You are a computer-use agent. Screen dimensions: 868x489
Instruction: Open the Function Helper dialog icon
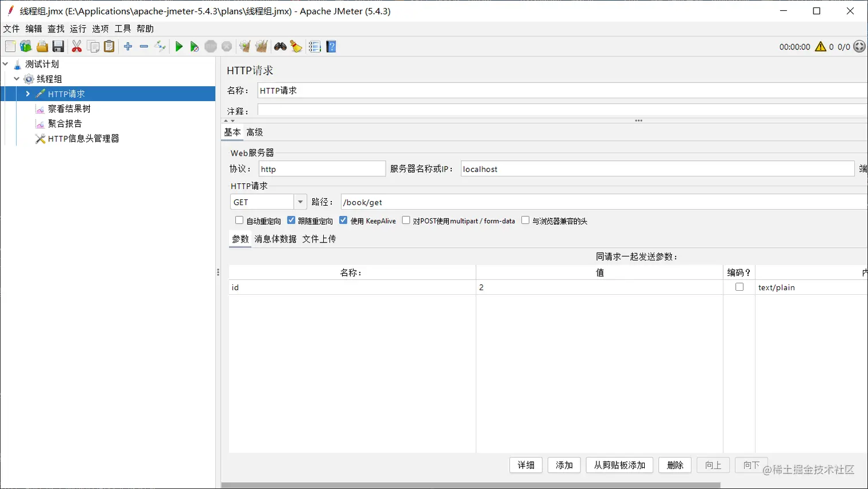click(x=315, y=47)
